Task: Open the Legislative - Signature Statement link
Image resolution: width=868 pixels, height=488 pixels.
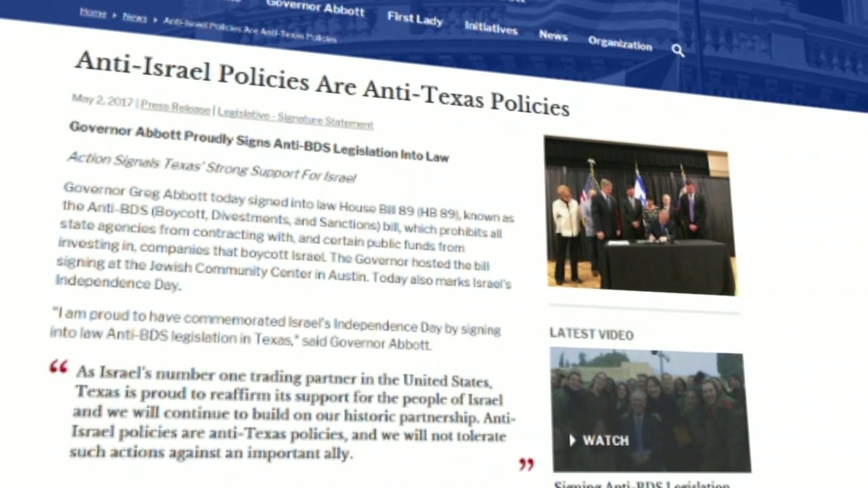Action: [x=295, y=118]
